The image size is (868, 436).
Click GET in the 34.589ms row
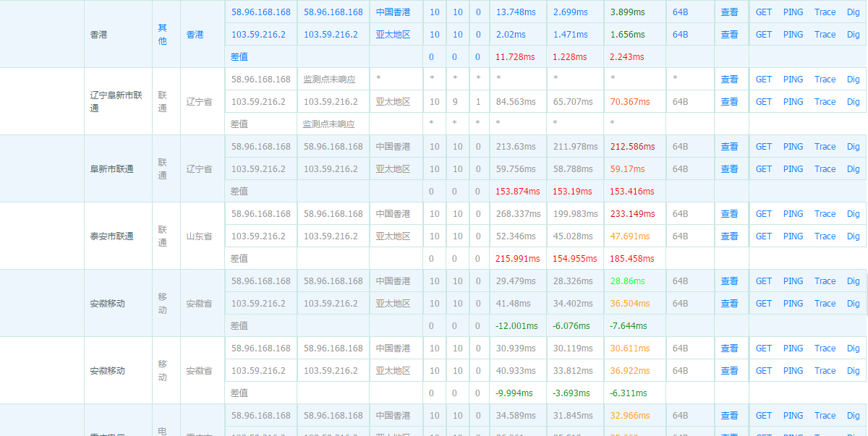pos(764,416)
